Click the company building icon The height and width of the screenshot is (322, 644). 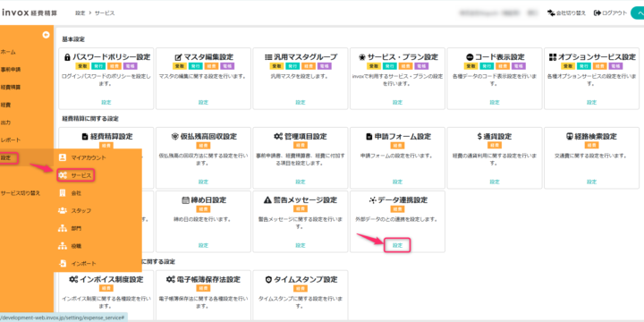[x=63, y=193]
